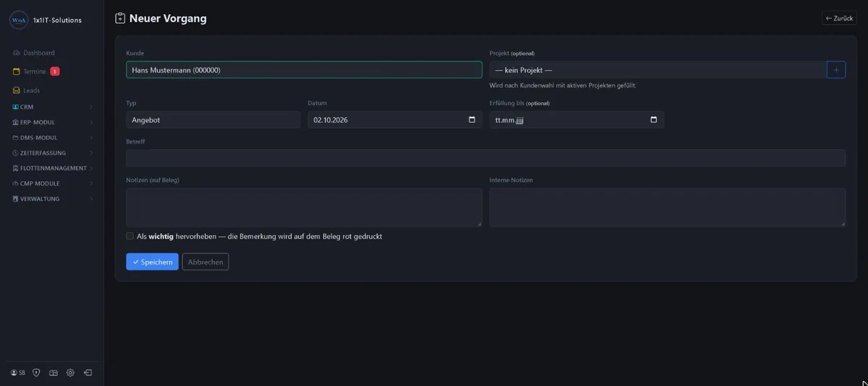Viewport: 868px width, 386px height.
Task: Open VERWALTUNG in the sidebar
Action: pos(40,199)
